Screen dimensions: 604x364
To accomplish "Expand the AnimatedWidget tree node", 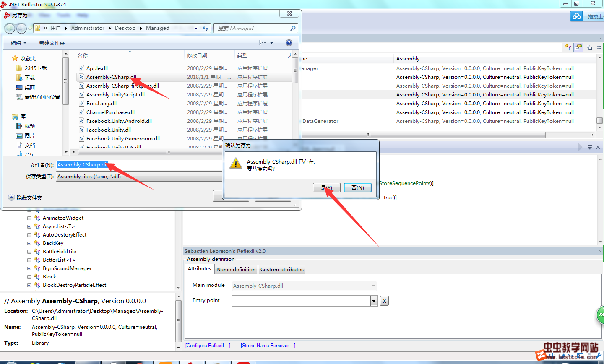I will point(29,218).
